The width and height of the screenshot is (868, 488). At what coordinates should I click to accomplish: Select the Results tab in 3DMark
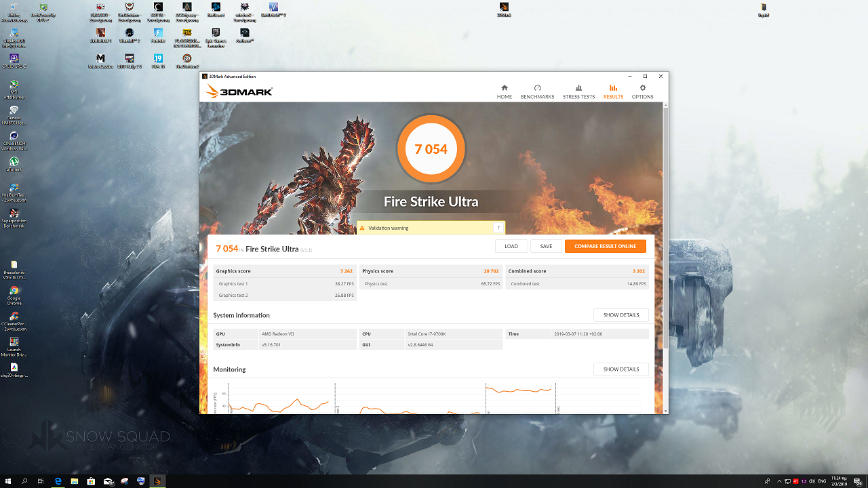pyautogui.click(x=613, y=92)
